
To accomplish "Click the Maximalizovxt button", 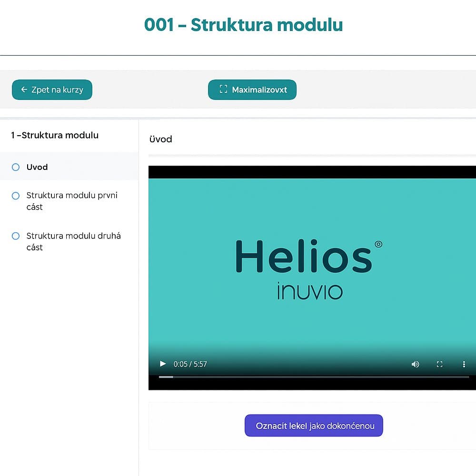I will coord(252,89).
